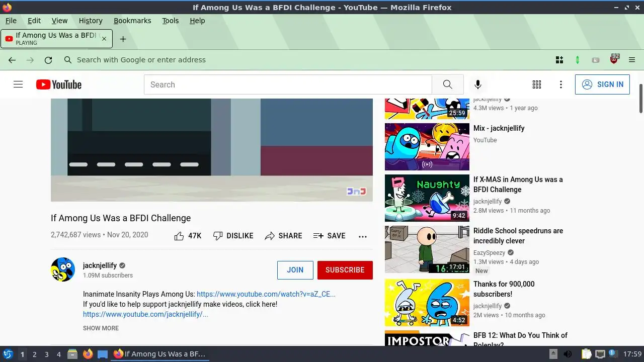Focus the Firefox address bar
The width and height of the screenshot is (644, 362).
307,60
